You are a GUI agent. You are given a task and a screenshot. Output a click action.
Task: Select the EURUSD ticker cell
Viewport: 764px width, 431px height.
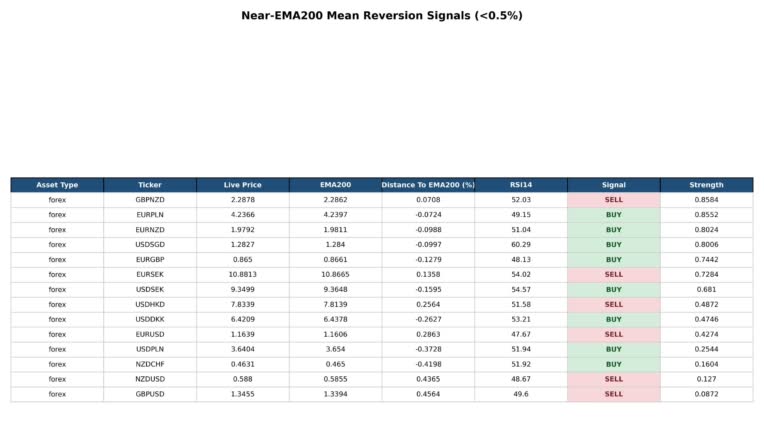point(150,335)
